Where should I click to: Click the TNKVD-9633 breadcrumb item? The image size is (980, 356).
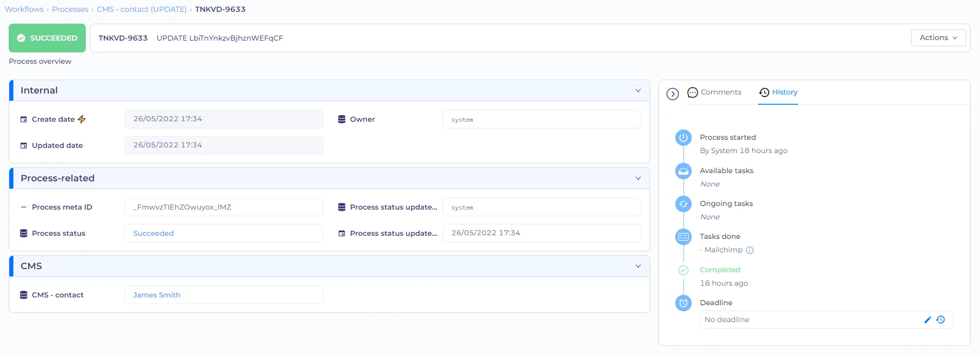[220, 9]
